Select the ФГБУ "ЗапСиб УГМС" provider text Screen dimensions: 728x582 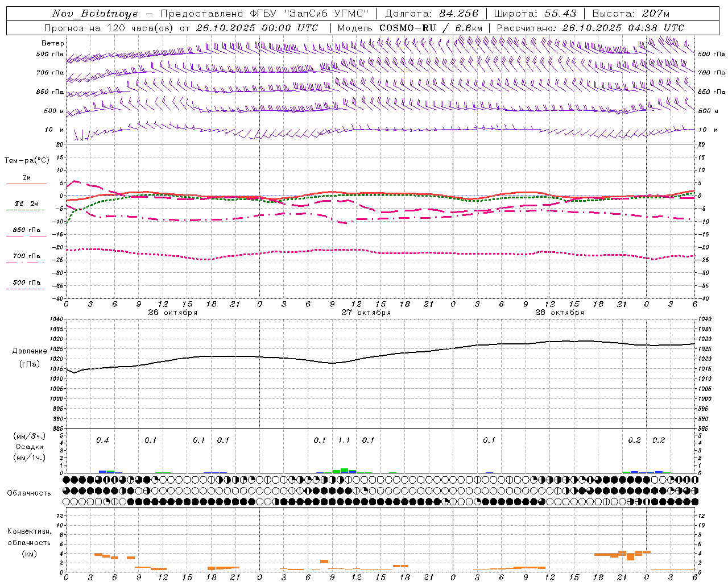(309, 14)
